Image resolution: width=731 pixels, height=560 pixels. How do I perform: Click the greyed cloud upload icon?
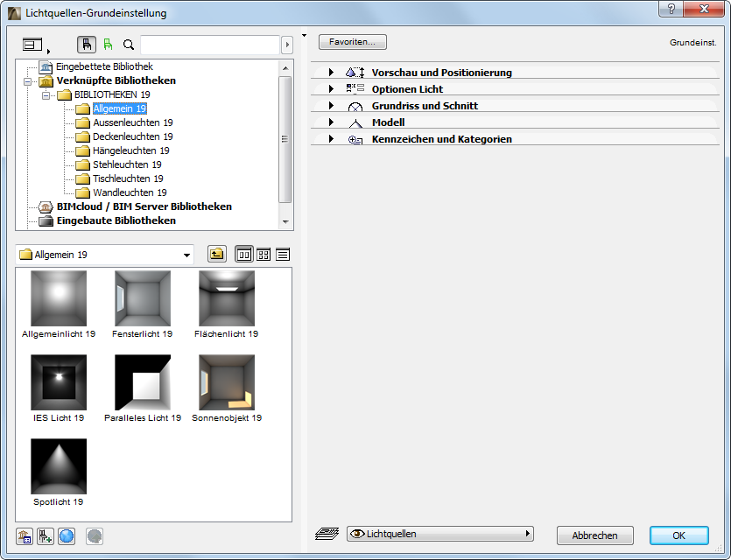coord(95,536)
